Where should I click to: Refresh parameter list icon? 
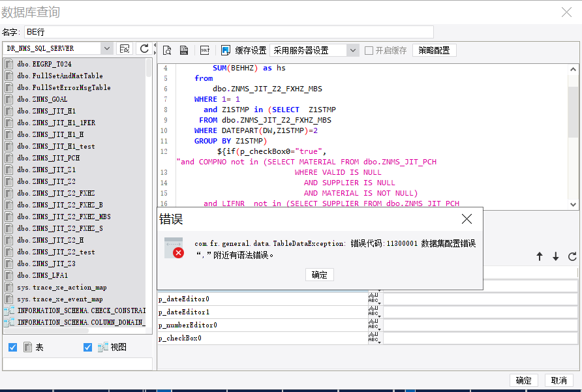572,256
